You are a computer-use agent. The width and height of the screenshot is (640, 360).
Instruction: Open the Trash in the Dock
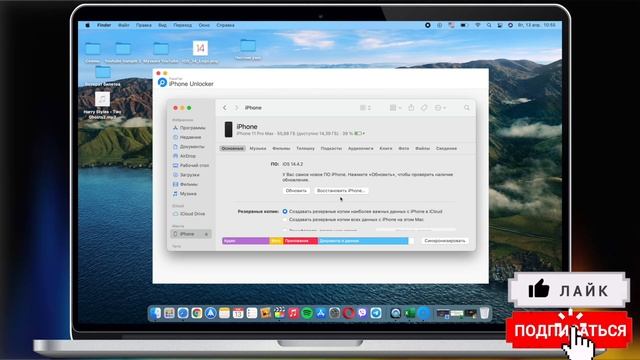(484, 313)
